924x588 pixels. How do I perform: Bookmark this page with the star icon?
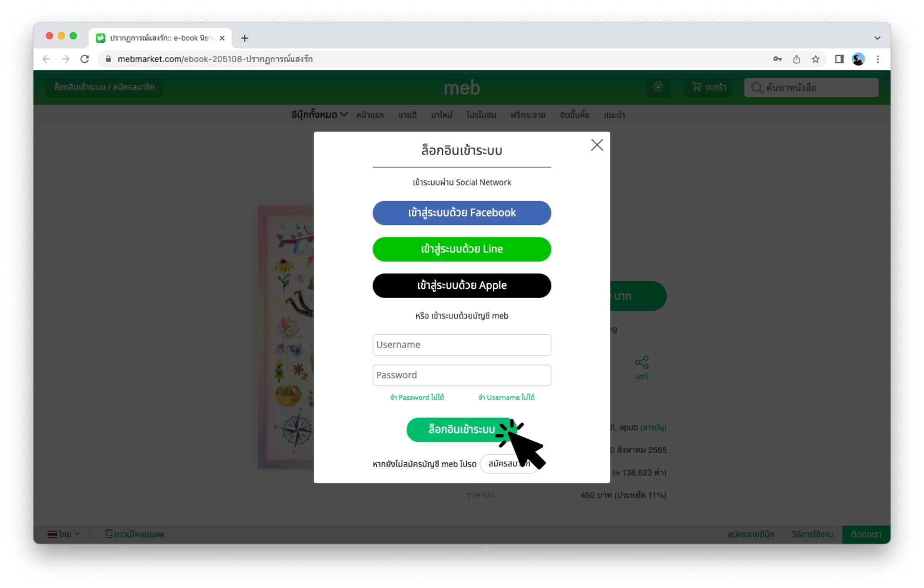tap(815, 59)
